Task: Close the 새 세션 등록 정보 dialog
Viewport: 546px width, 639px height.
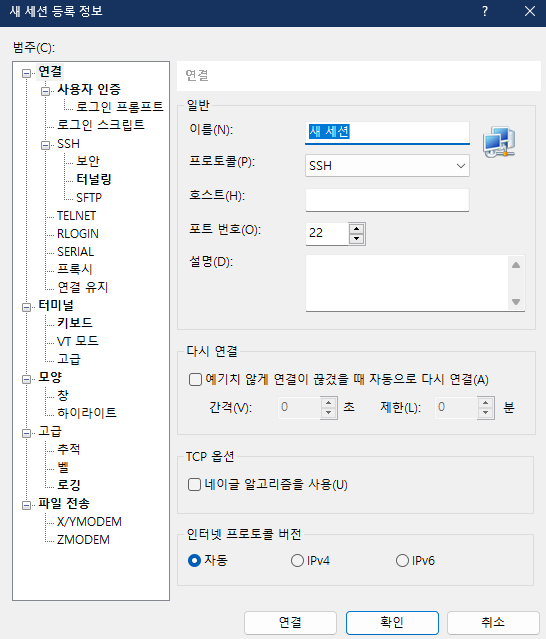Action: click(x=530, y=11)
